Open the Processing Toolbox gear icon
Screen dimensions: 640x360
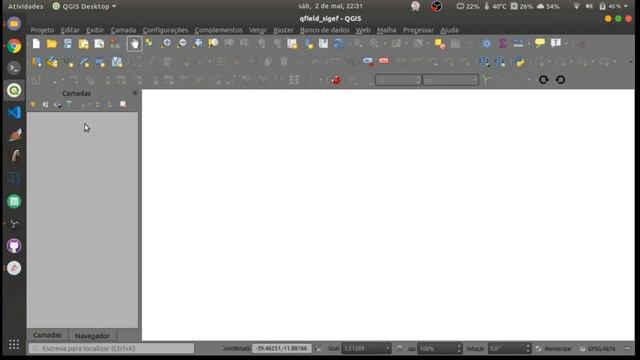pyautogui.click(x=487, y=44)
